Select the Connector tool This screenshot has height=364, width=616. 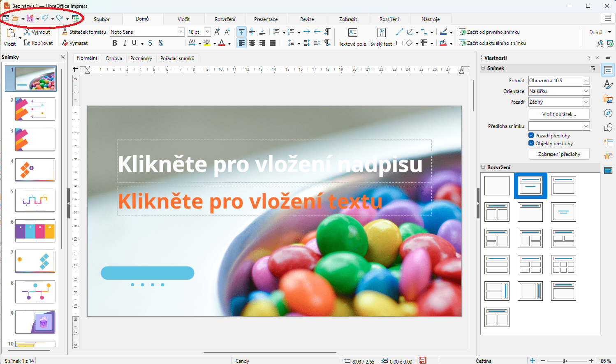tap(424, 32)
